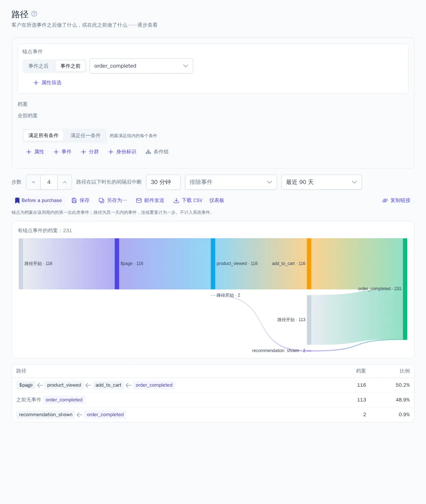The image size is (426, 504).
Task: Click the $page chip in first path row
Action: pos(26,385)
